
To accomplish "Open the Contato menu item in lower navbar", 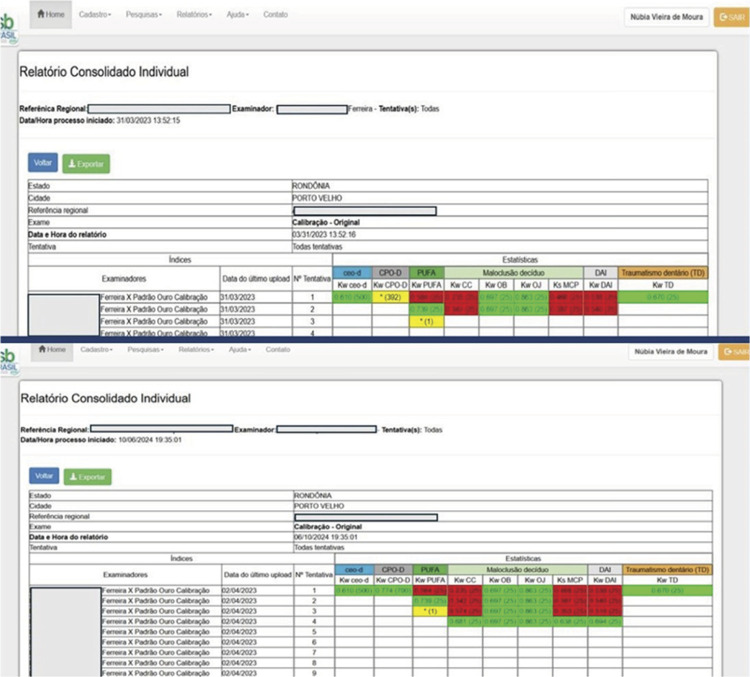I will point(278,349).
